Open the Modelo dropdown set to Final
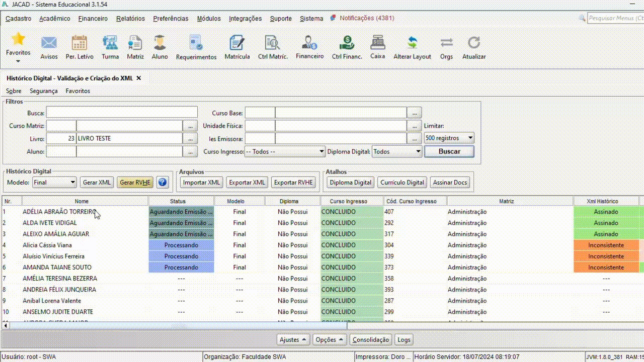This screenshot has height=362, width=644. click(x=54, y=183)
